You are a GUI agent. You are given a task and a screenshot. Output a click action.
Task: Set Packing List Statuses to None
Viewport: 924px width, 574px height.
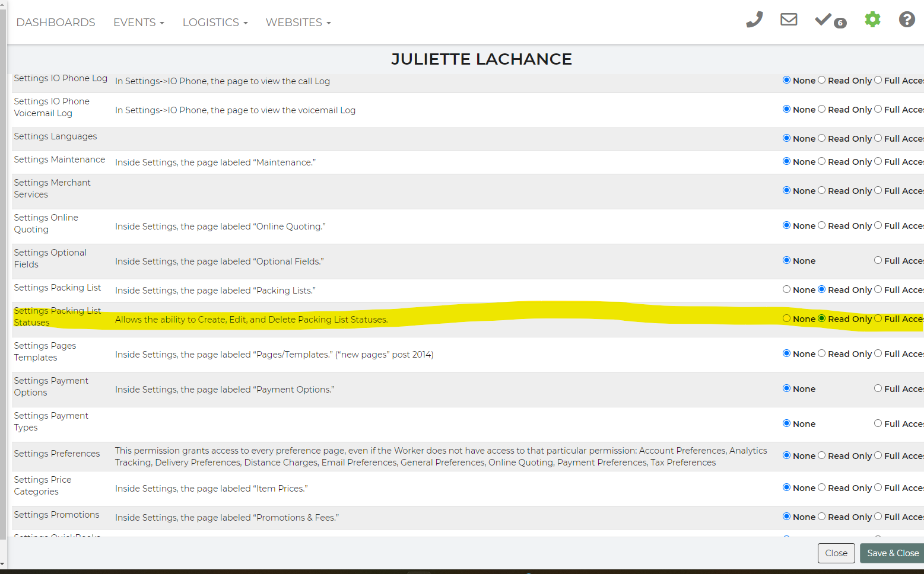point(786,318)
